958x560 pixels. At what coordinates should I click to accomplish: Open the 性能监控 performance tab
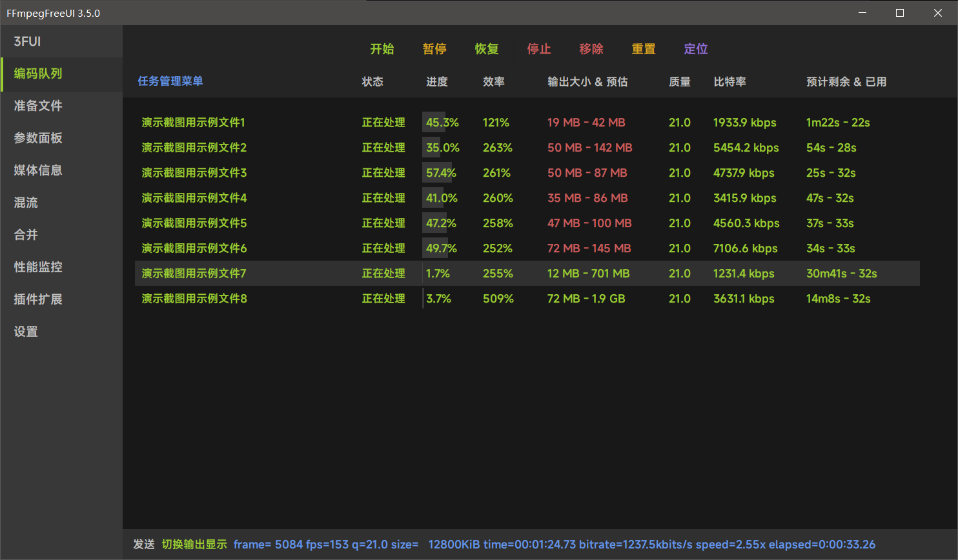(x=38, y=267)
